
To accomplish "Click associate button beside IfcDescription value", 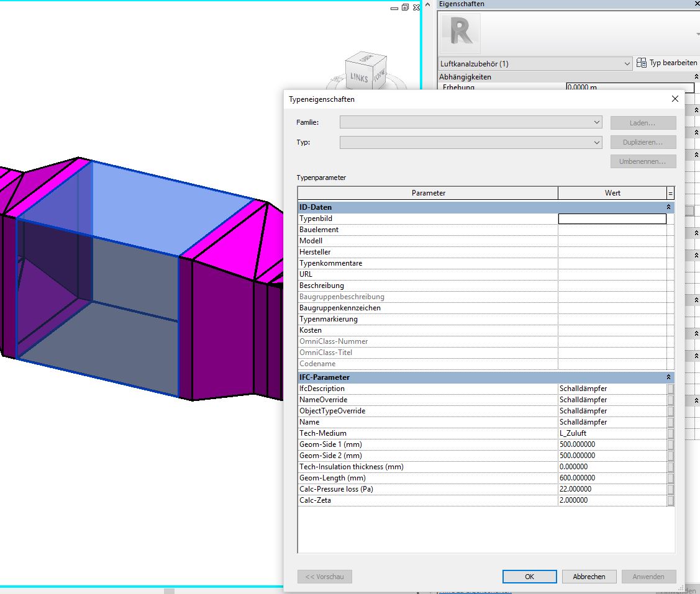I will click(x=670, y=389).
